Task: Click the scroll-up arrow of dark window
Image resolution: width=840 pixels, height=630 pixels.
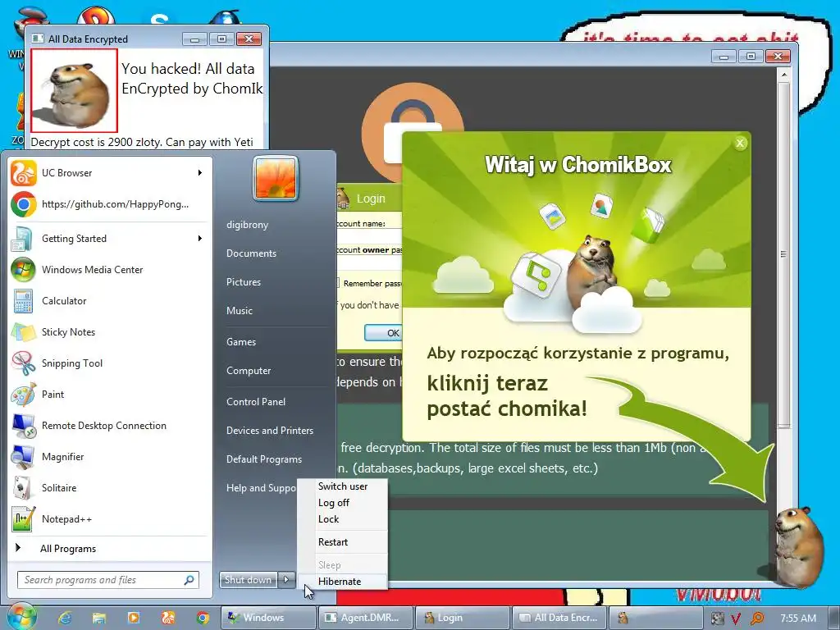Action: pyautogui.click(x=783, y=75)
